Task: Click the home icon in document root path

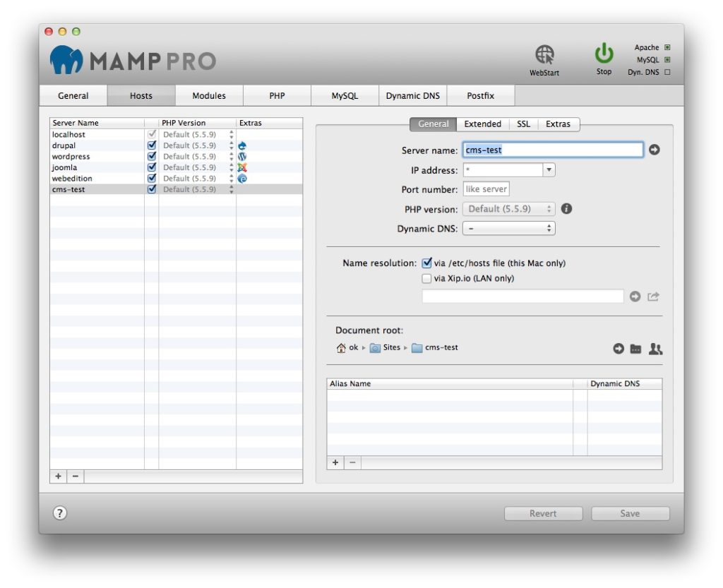Action: [341, 347]
